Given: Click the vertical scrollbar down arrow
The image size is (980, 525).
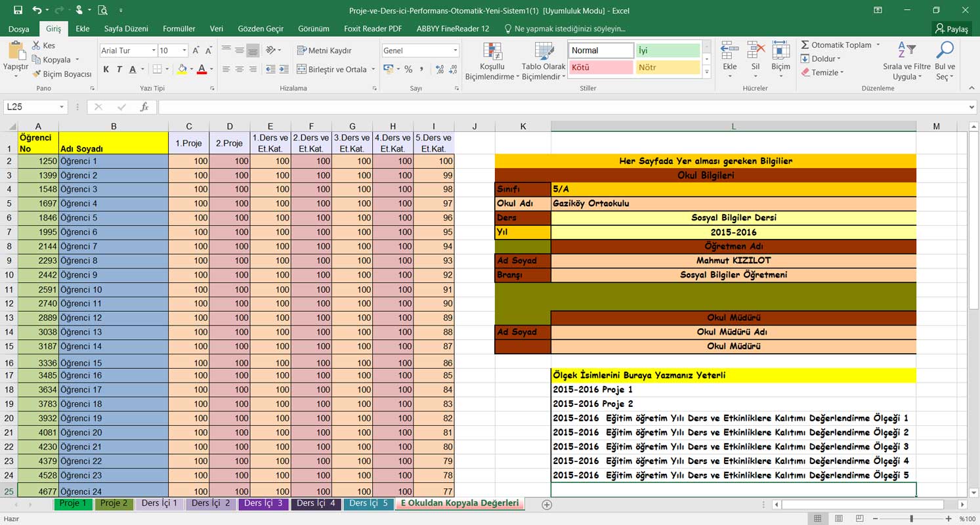Looking at the screenshot, I should (973, 492).
